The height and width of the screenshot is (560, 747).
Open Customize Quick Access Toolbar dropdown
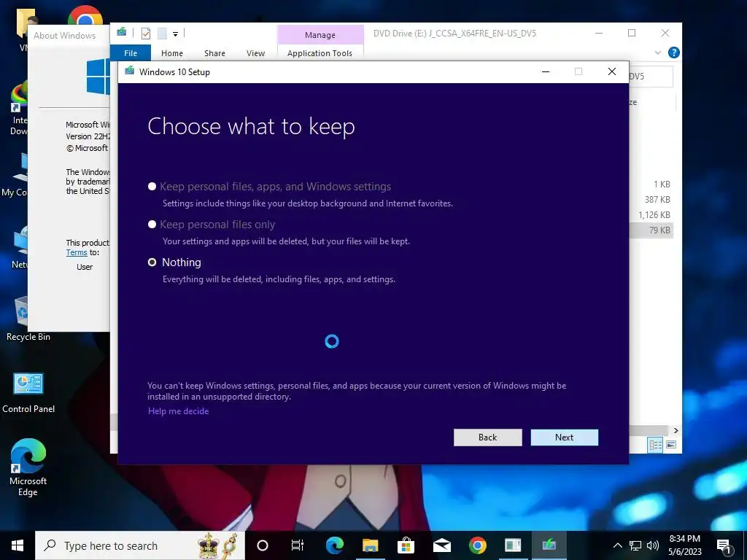point(175,34)
